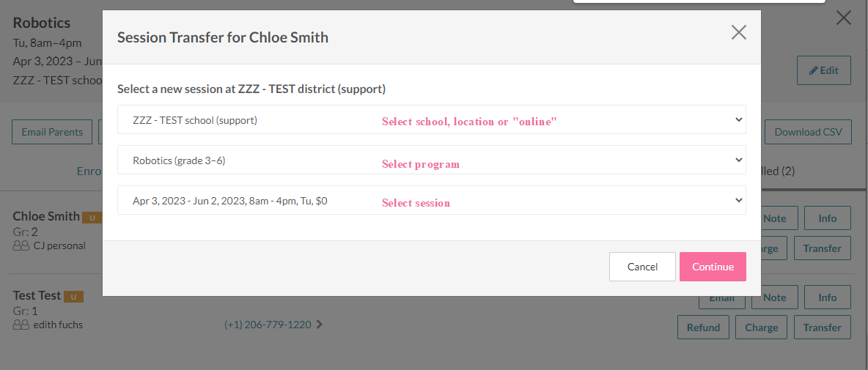868x370 pixels.
Task: Click the U badge next to Chloe Smith
Action: pos(92,218)
